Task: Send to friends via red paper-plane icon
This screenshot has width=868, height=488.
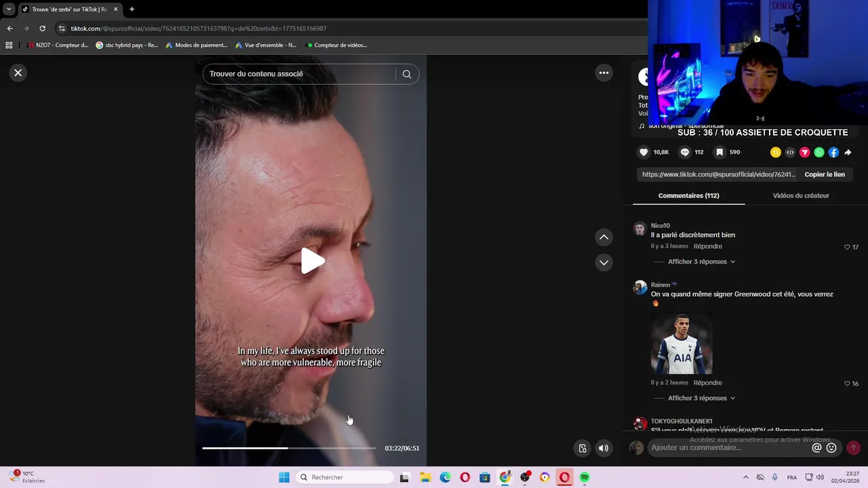Action: click(x=805, y=152)
